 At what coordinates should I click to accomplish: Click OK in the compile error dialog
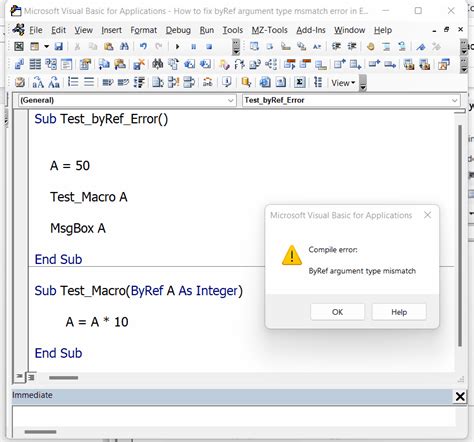(x=337, y=312)
